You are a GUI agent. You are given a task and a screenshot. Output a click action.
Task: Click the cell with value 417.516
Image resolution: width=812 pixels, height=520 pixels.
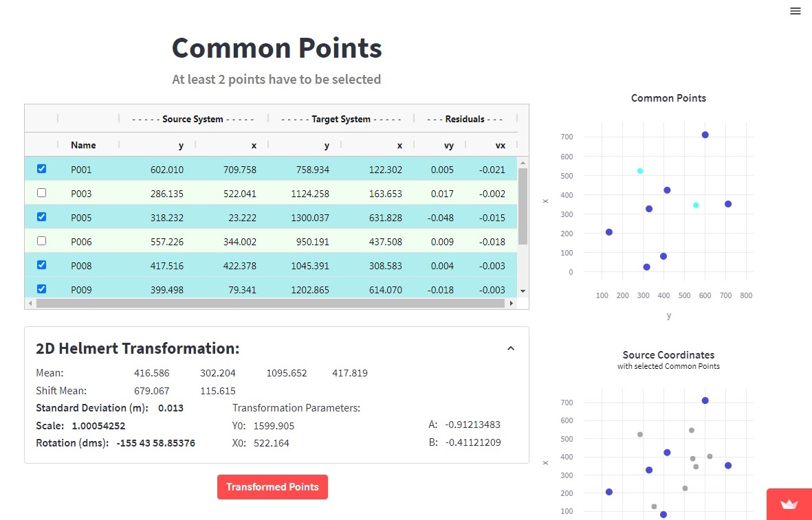pos(167,266)
